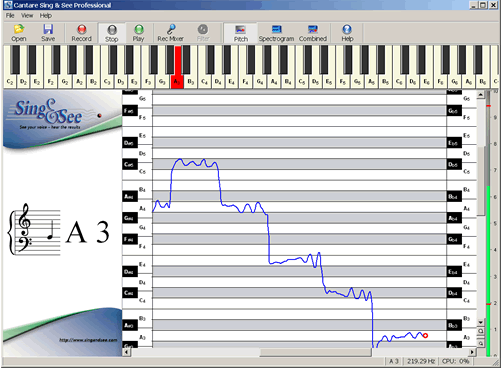Image resolution: width=501 pixels, height=368 pixels.
Task: Click the greyed-out Filter icon
Action: tap(203, 33)
